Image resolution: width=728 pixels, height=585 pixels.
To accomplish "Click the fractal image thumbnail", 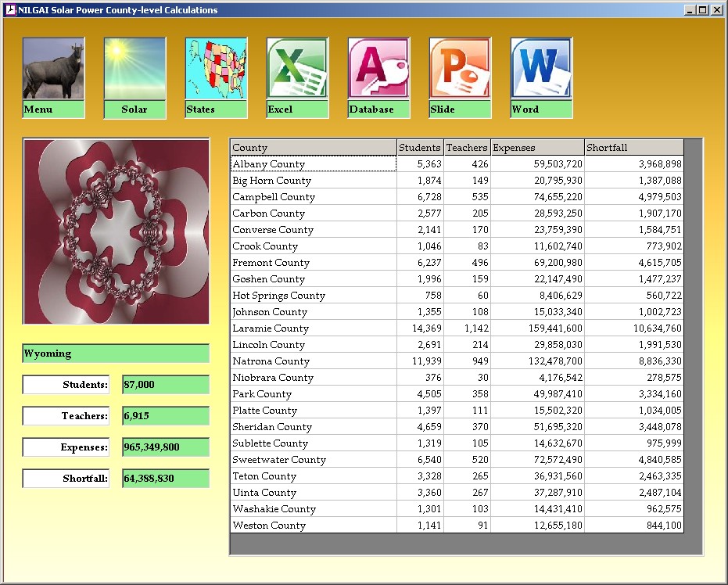I will click(116, 231).
